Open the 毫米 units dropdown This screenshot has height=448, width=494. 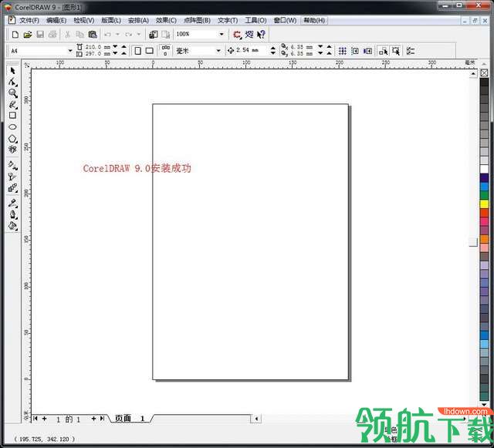[x=218, y=51]
